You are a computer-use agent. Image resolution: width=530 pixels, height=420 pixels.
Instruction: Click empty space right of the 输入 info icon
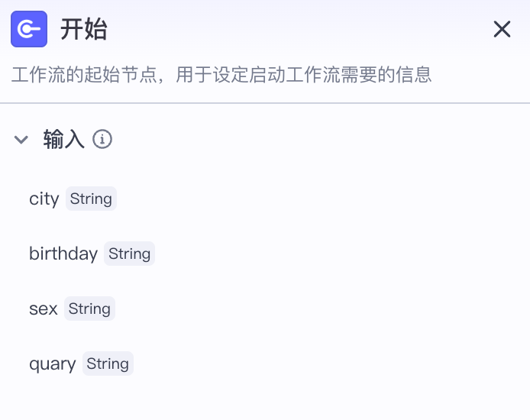click(x=305, y=139)
